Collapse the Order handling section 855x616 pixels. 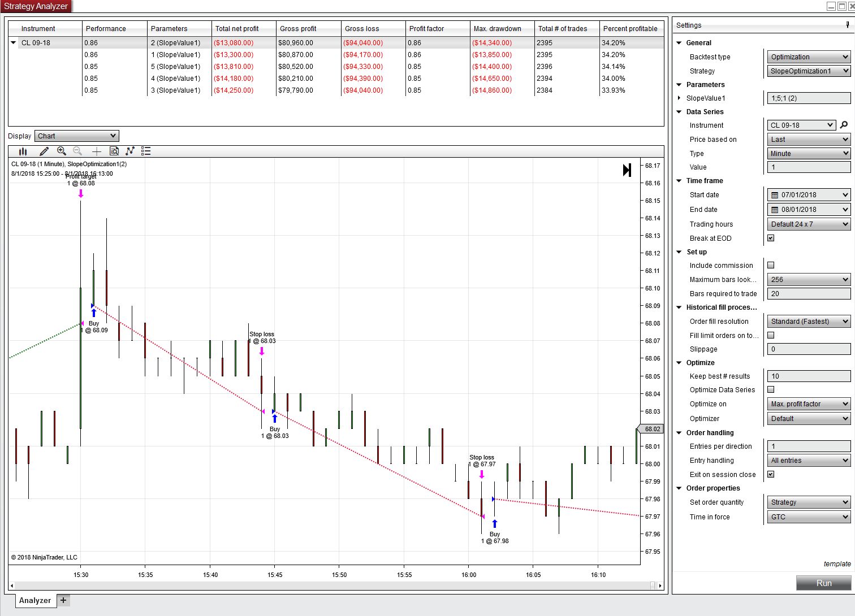(x=679, y=433)
